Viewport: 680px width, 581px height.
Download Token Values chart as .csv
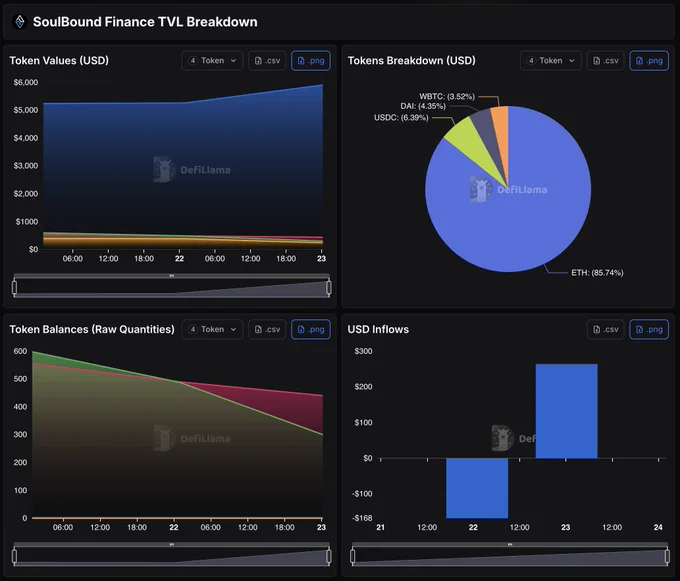[267, 61]
